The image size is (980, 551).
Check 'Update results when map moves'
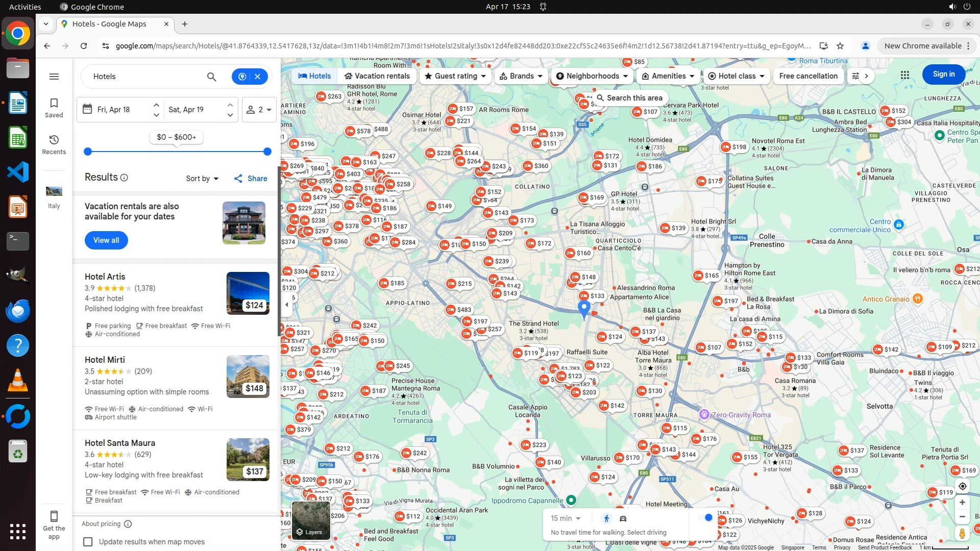click(88, 542)
